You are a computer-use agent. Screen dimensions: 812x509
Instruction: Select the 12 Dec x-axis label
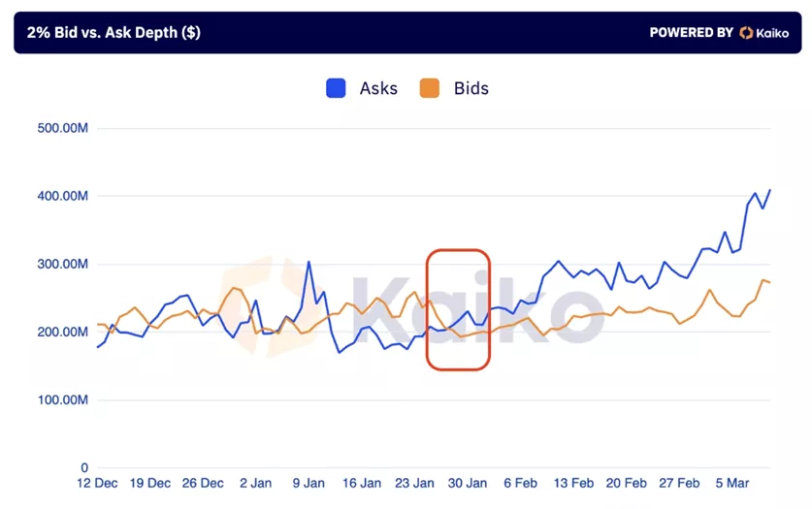pos(98,483)
